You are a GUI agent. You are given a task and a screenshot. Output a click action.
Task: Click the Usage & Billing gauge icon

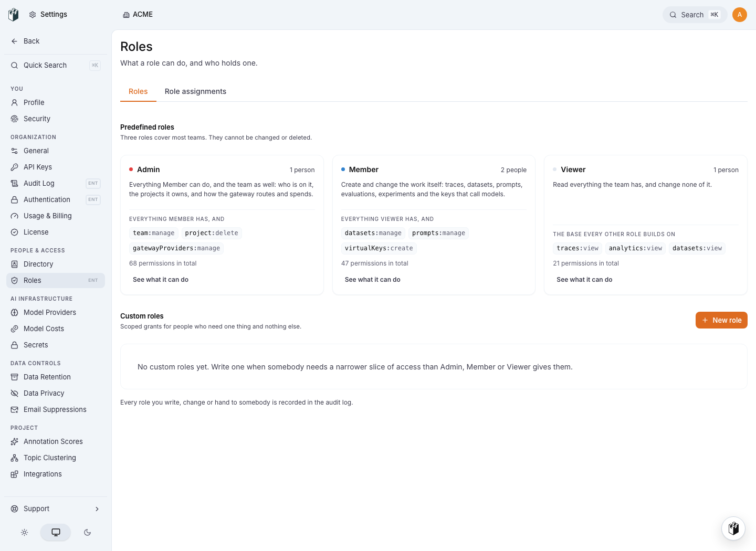click(15, 216)
